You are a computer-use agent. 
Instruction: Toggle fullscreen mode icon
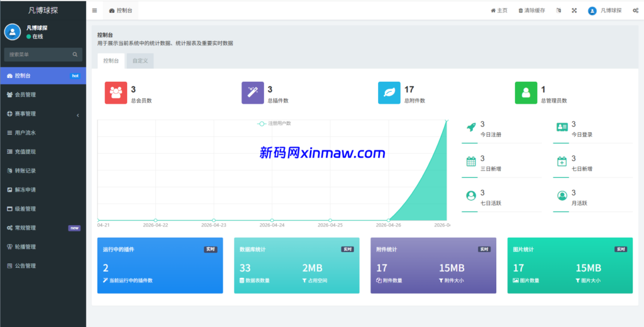[x=574, y=11]
